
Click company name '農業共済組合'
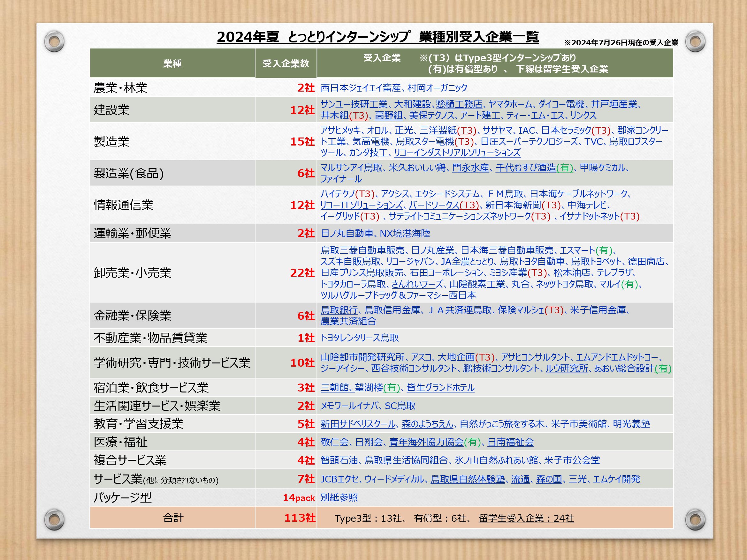tap(348, 321)
